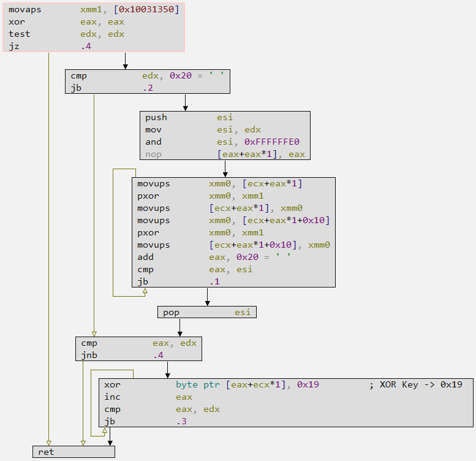
Task: Click the jb .2 jump label
Action: (148, 88)
